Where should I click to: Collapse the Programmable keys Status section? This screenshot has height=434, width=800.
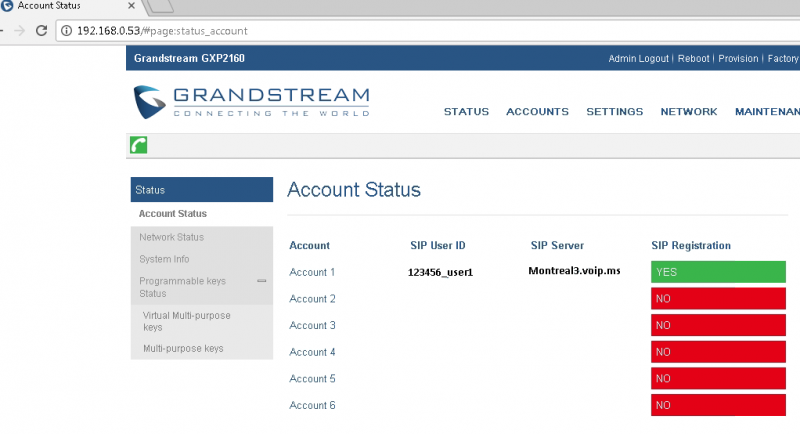click(x=262, y=280)
